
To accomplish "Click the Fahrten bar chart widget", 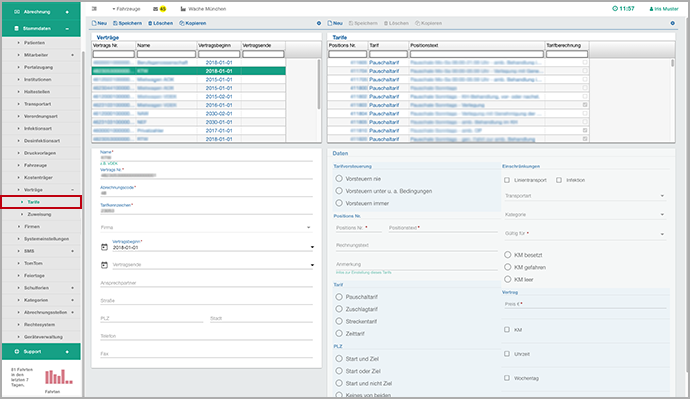I will click(x=59, y=377).
